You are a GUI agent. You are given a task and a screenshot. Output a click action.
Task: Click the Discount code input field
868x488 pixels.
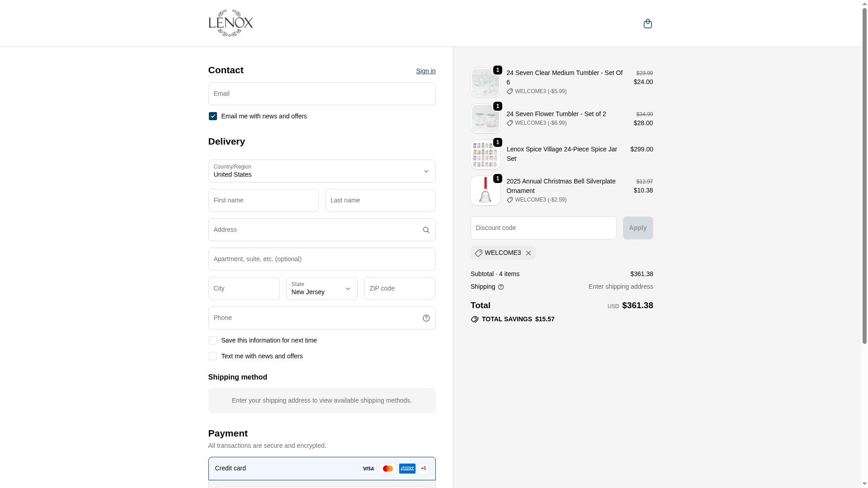[543, 228]
